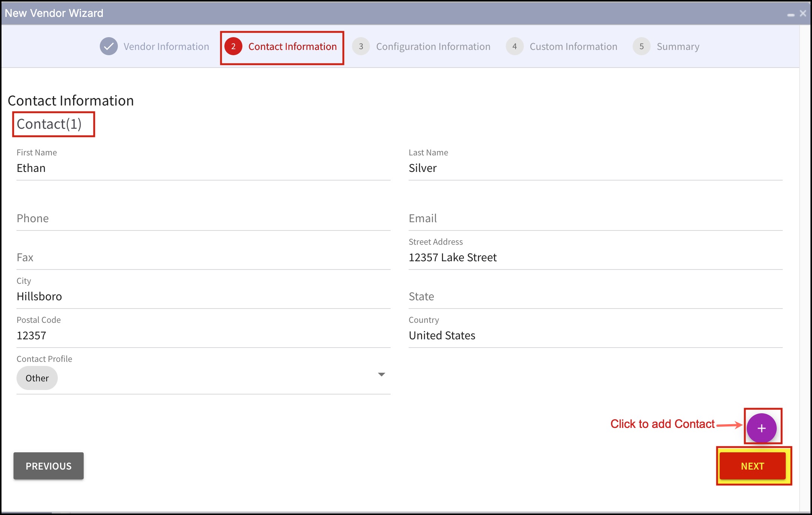This screenshot has height=515, width=812.
Task: Focus the Email input field
Action: [x=595, y=218]
